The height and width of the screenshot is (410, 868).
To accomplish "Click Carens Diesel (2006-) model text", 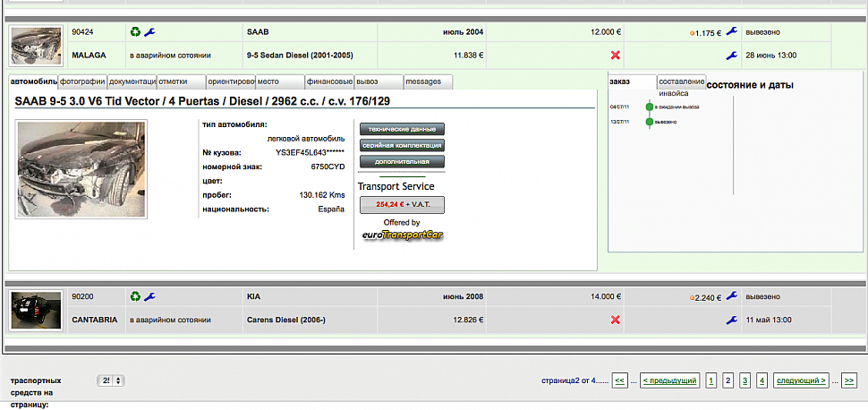I will coord(286,320).
